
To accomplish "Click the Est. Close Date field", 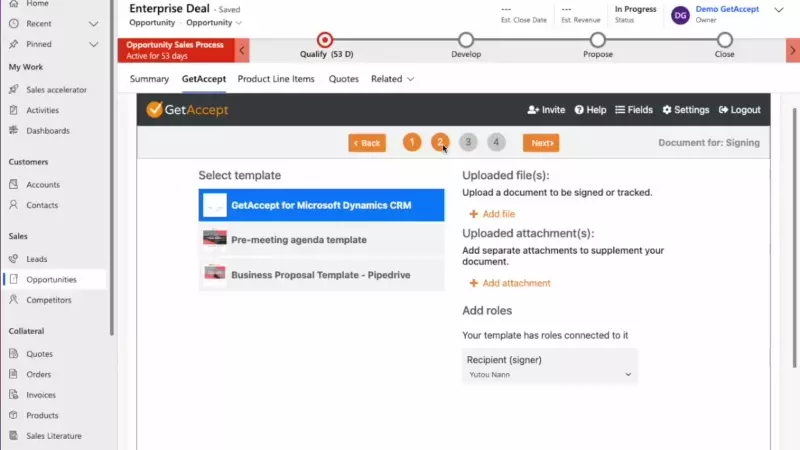I will [523, 14].
